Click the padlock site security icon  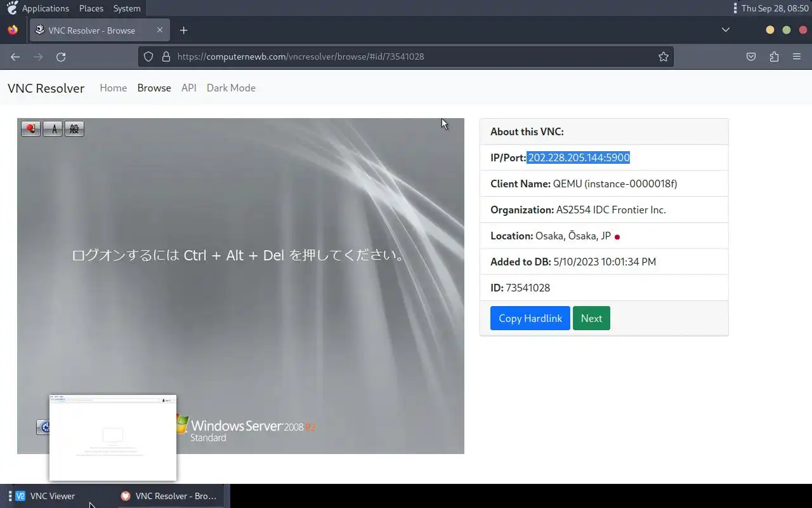[x=166, y=57]
